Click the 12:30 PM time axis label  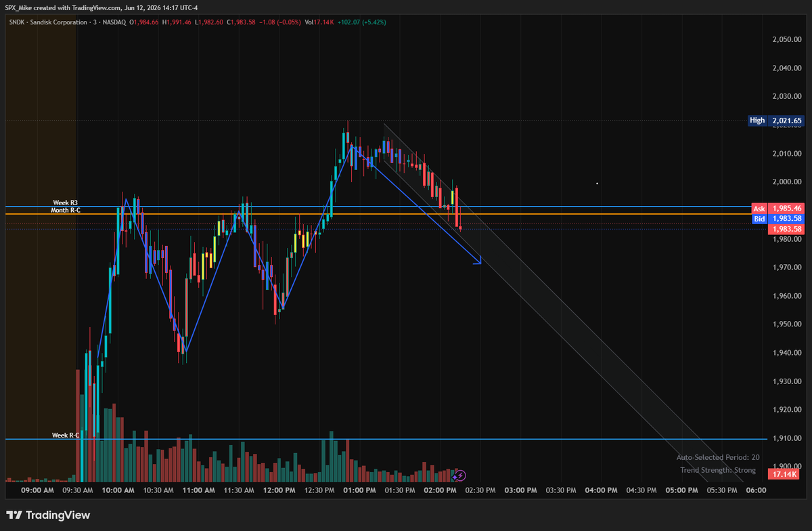pos(319,490)
